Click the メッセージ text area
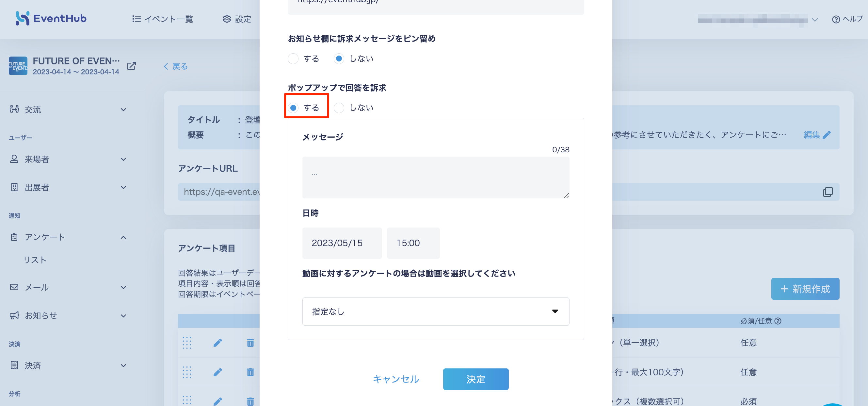The height and width of the screenshot is (406, 868). [436, 178]
